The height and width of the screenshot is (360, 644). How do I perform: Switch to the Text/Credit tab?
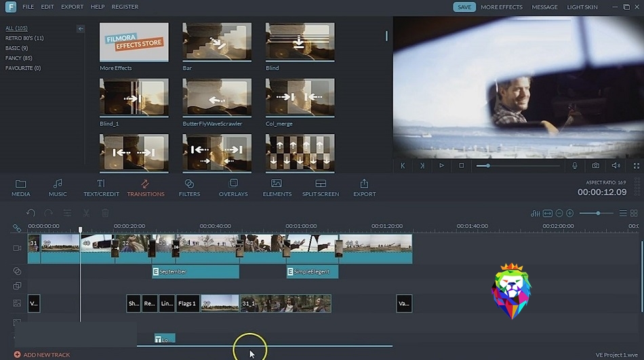point(101,188)
